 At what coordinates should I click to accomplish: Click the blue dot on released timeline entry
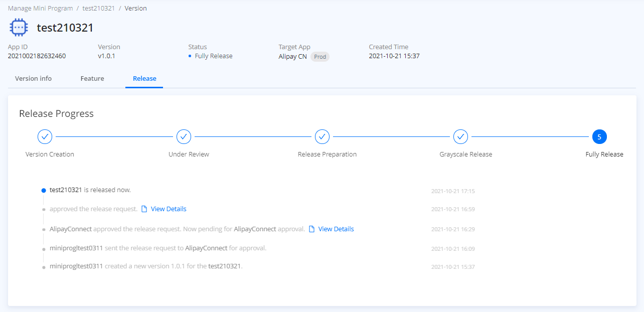44,191
